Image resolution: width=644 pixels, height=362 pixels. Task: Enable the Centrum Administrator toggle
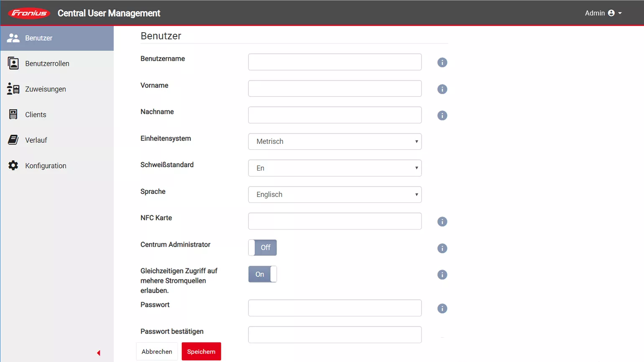[263, 247]
